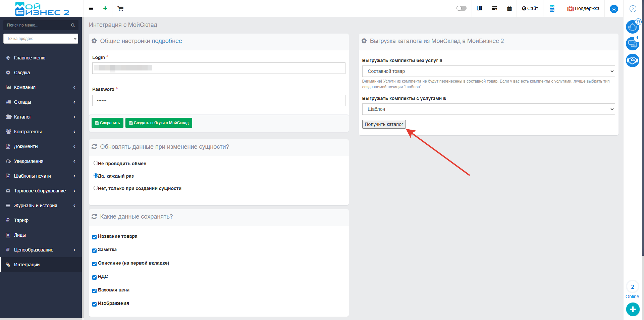The height and width of the screenshot is (320, 644).
Task: Expand the 'Каталог' sidebar menu
Action: [41, 117]
